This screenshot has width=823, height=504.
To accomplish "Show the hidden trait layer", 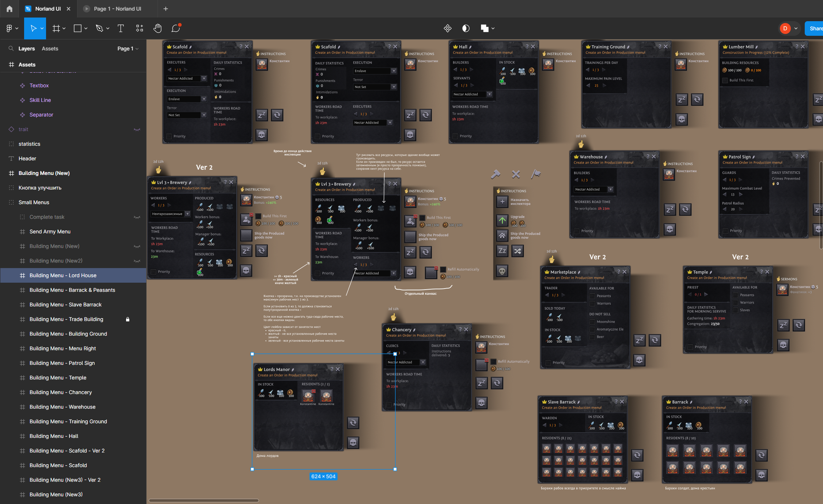I will (x=137, y=129).
